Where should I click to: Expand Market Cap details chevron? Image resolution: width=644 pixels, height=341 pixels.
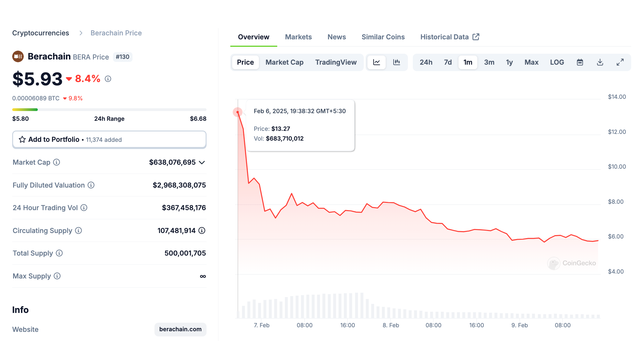[x=202, y=163]
